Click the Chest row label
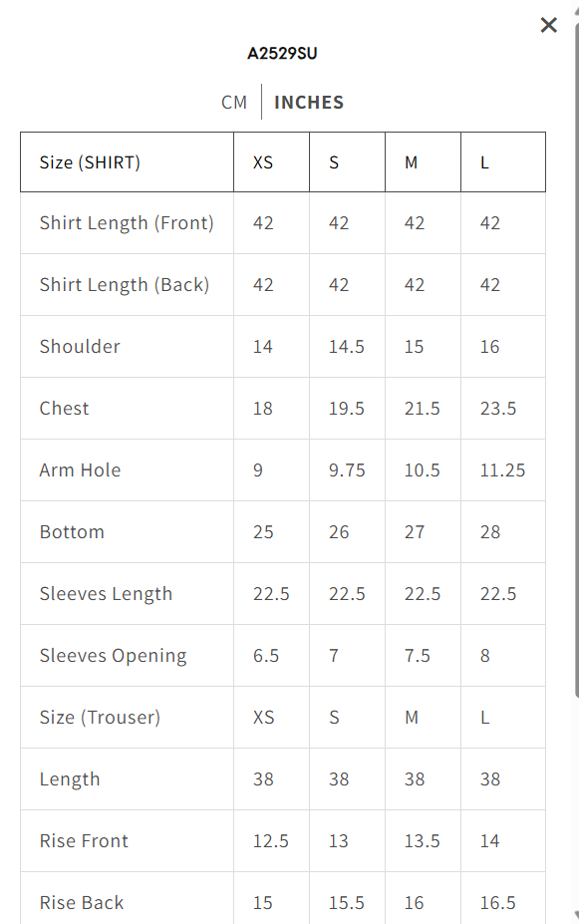The image size is (579, 924). 64,408
